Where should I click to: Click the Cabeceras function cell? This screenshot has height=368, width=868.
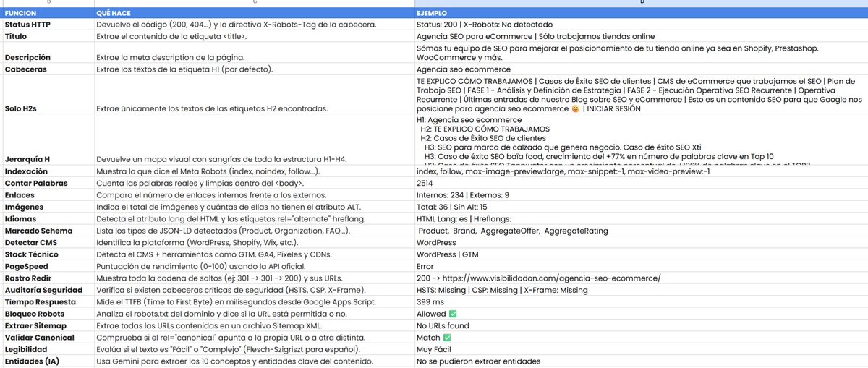tap(48, 69)
